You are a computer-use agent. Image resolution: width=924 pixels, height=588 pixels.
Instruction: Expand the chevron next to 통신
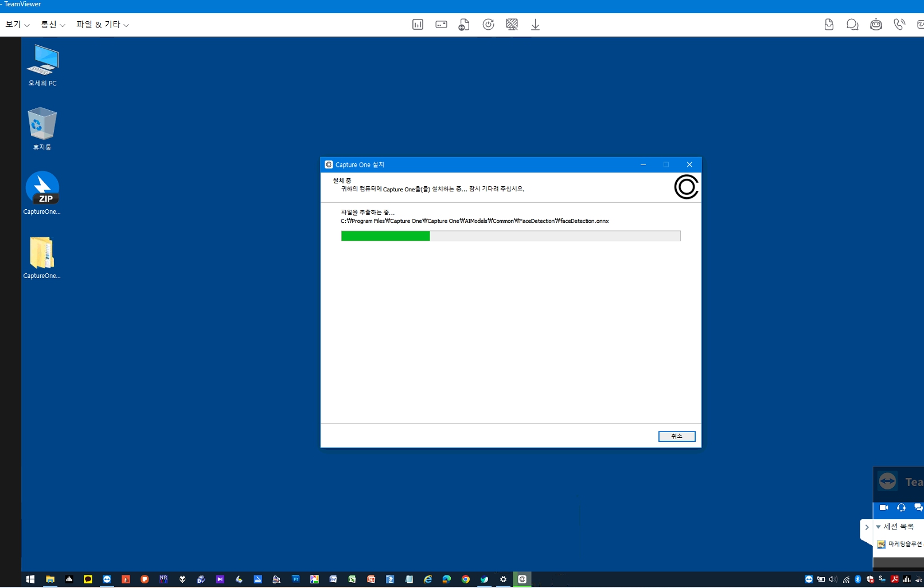pos(63,25)
